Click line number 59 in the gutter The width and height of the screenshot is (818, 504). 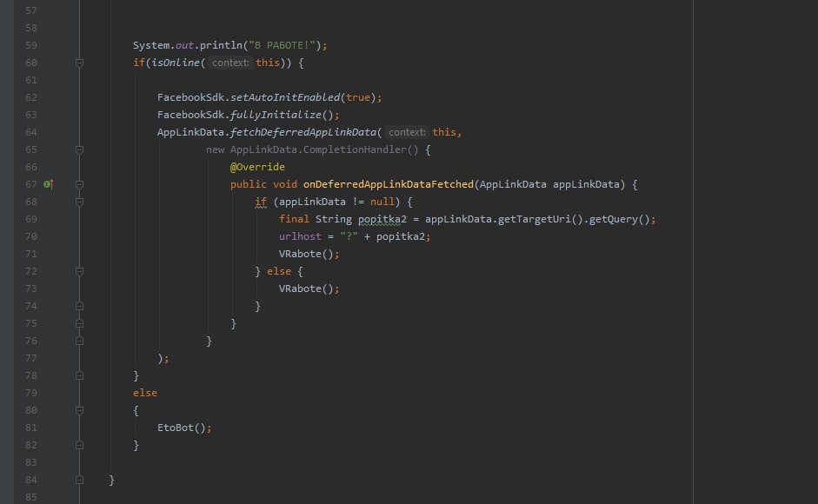[x=30, y=45]
